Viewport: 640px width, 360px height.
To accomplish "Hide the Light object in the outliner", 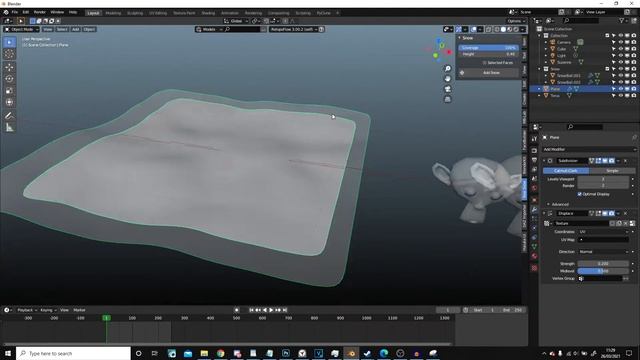I will [620, 56].
